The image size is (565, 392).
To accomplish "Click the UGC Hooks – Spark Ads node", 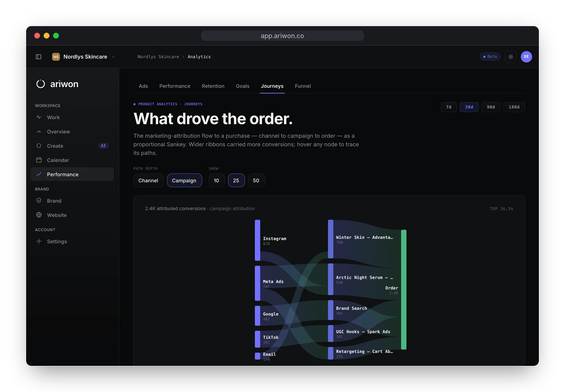I will point(331,333).
